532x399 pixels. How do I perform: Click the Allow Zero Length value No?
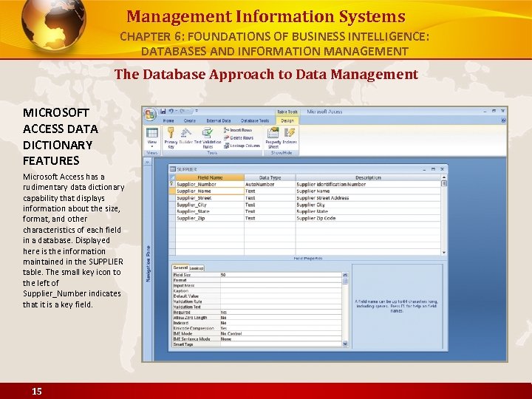(281, 318)
